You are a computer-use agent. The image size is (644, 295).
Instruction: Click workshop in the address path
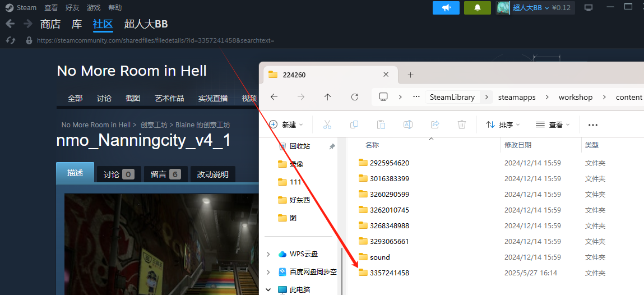click(576, 97)
